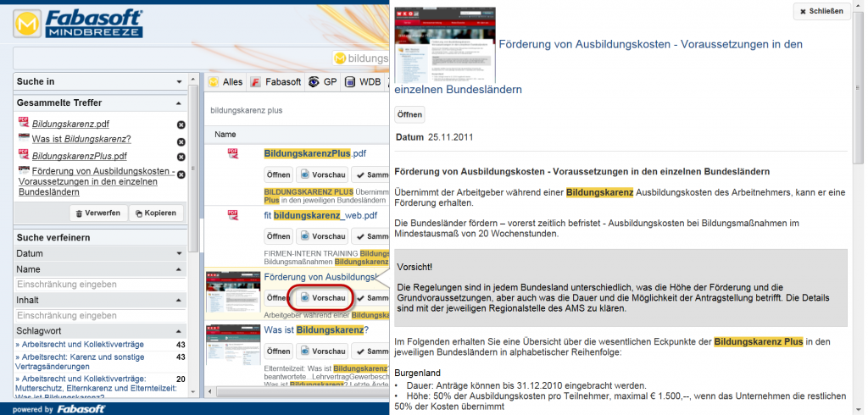Image resolution: width=868 pixels, height=415 pixels.
Task: Collapse the 'Gesammelte Treffer' section
Action: point(179,103)
